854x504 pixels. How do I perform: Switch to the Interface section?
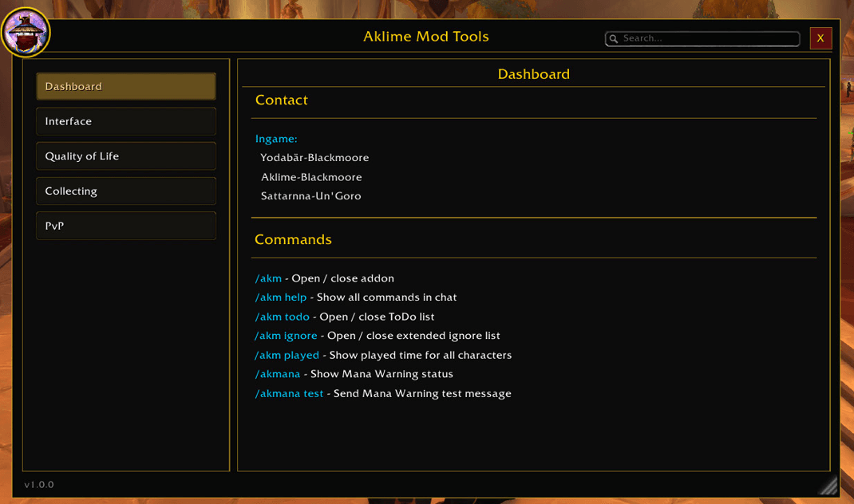[x=126, y=121]
